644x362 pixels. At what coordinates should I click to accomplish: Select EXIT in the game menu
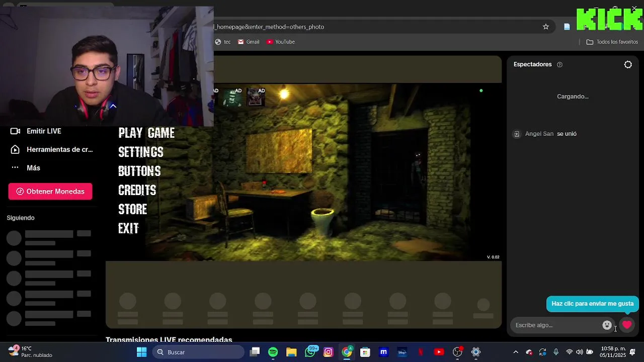(x=128, y=228)
